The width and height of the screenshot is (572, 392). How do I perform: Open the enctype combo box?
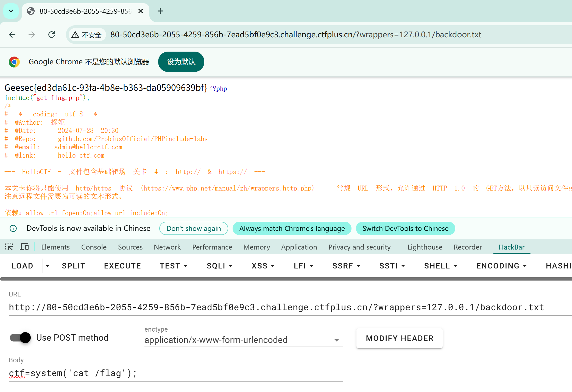tap(243, 340)
